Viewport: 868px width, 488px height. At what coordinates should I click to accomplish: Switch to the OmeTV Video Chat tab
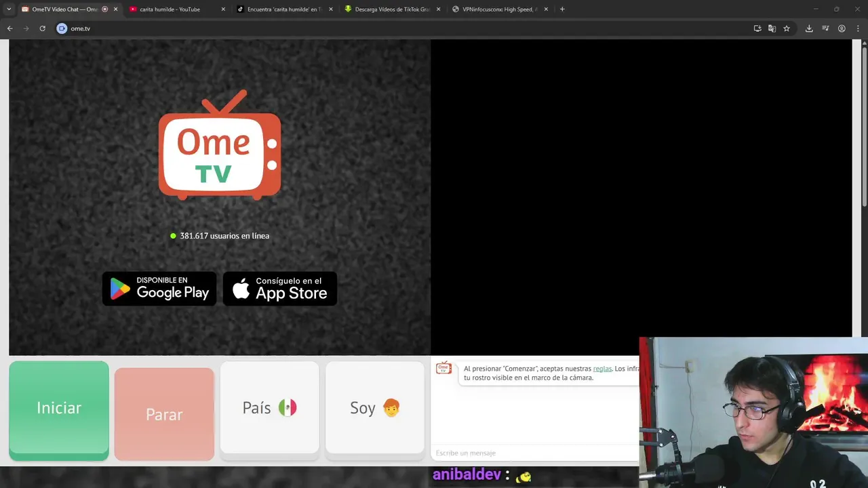[64, 9]
